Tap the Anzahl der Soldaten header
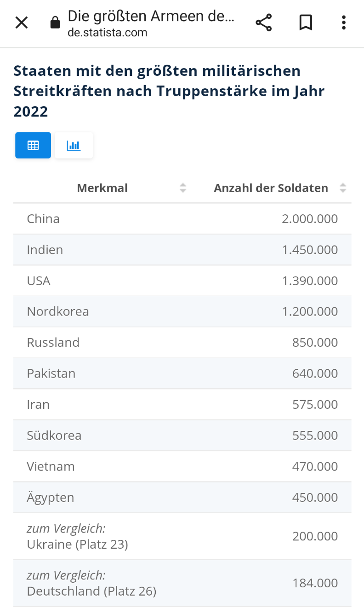Screen dimensions: 364x614 point(271,188)
